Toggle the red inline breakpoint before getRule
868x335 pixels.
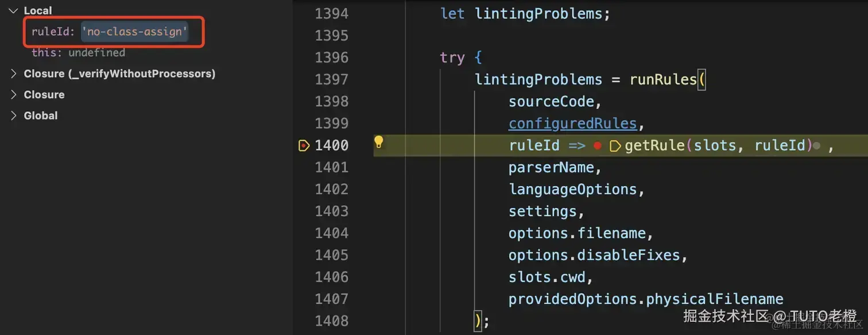coord(597,146)
